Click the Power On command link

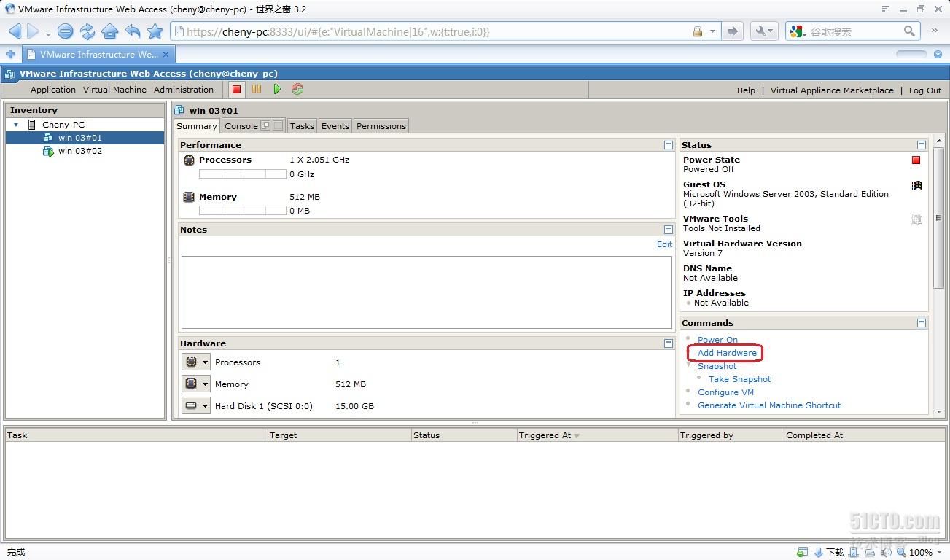tap(717, 340)
